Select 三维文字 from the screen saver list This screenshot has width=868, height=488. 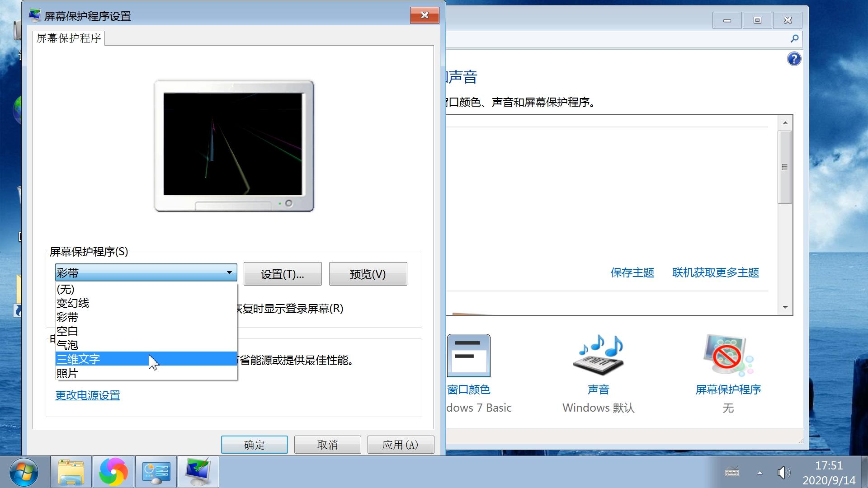tap(90, 358)
